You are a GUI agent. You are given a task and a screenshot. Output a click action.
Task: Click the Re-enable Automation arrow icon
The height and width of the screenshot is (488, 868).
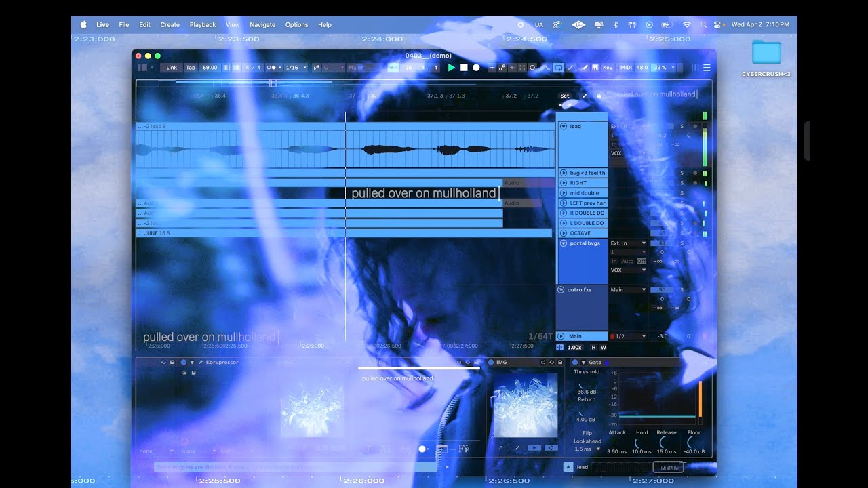click(512, 68)
